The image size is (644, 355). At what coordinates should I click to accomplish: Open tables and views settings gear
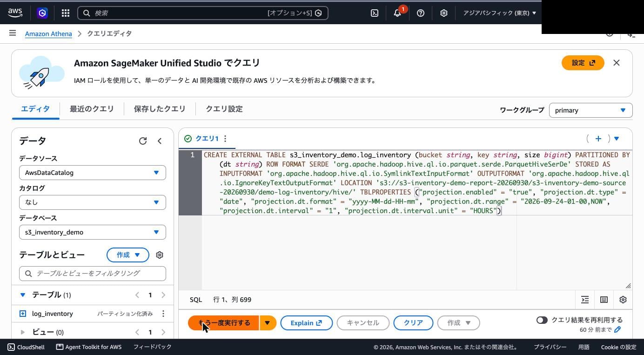pos(160,255)
